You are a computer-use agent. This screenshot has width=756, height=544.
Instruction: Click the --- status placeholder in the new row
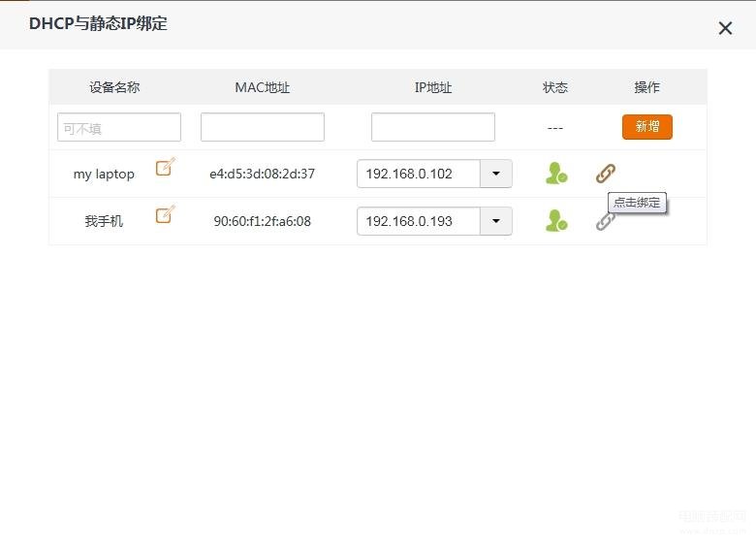pyautogui.click(x=555, y=128)
